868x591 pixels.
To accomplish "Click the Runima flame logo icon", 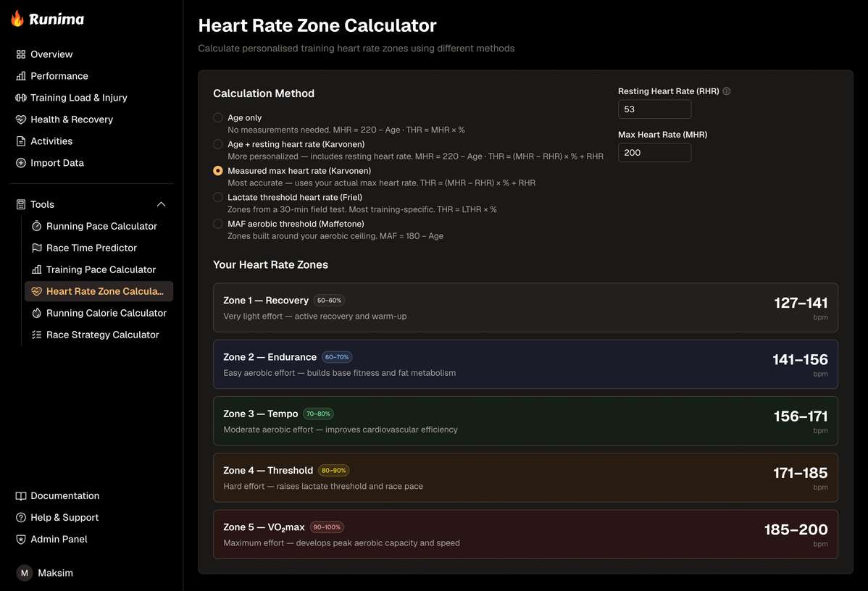I will (x=17, y=19).
